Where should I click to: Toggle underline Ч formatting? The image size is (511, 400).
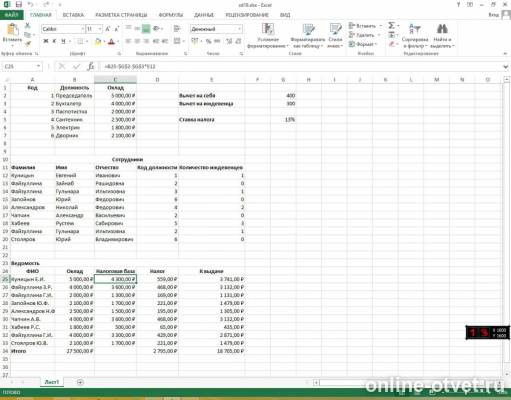(63, 41)
